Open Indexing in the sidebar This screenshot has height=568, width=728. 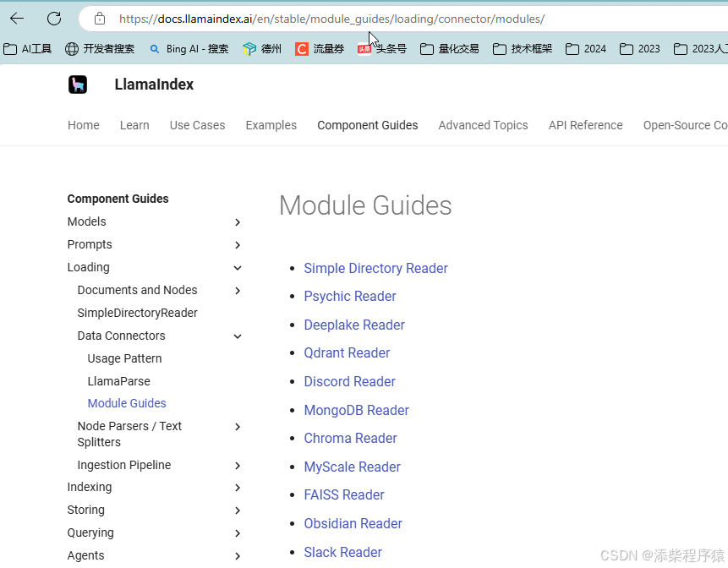coord(90,487)
